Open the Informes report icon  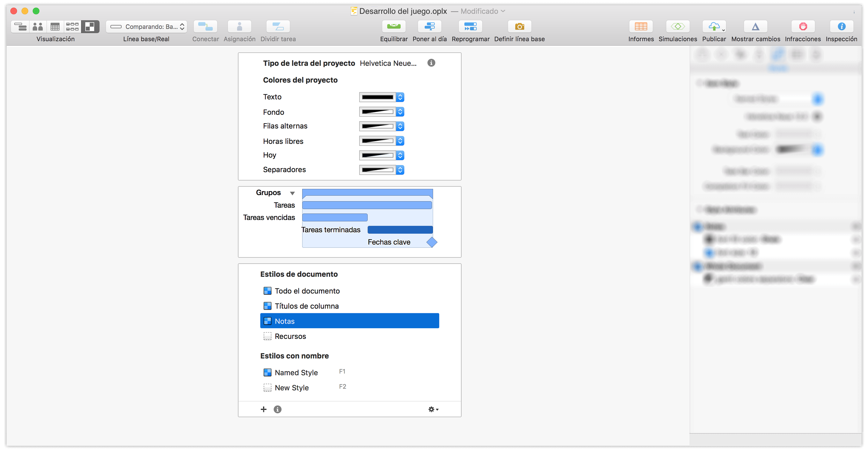(x=641, y=26)
